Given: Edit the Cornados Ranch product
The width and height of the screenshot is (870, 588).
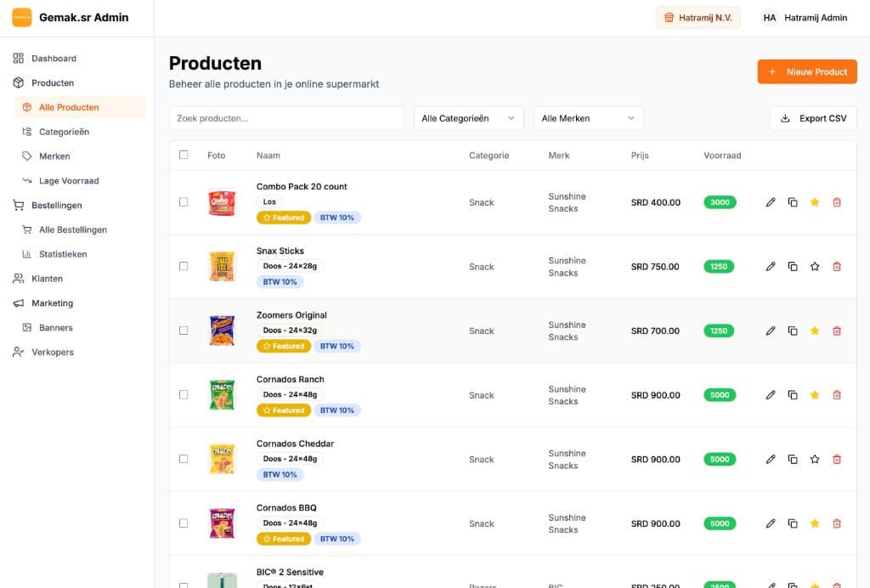Looking at the screenshot, I should pos(771,395).
